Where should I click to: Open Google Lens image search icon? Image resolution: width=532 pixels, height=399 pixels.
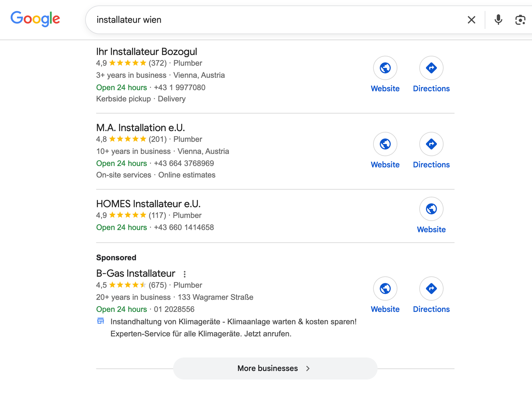(x=520, y=20)
